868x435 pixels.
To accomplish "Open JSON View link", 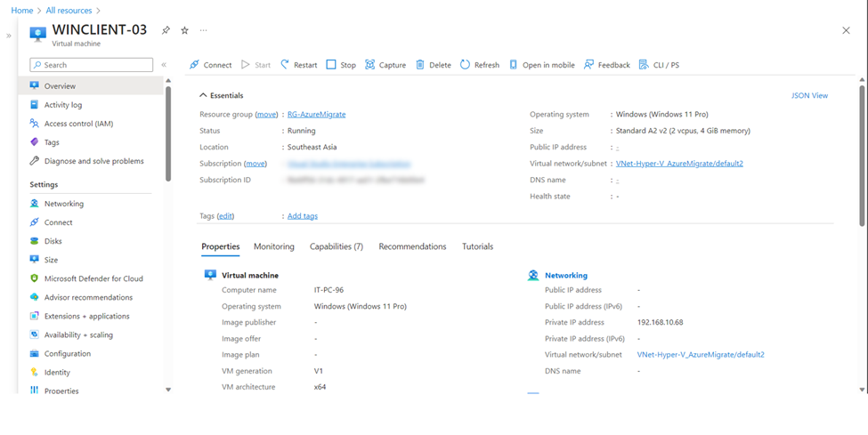I will [810, 95].
